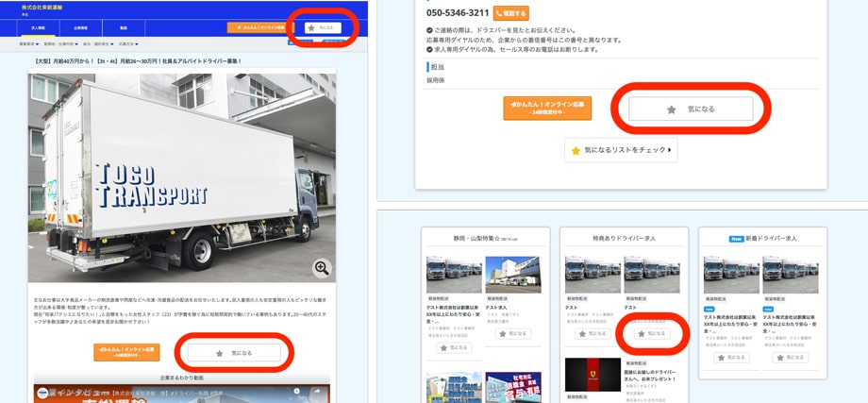The height and width of the screenshot is (403, 868).
Task: Open 気になるリストをチェック favorites list
Action: tap(621, 150)
